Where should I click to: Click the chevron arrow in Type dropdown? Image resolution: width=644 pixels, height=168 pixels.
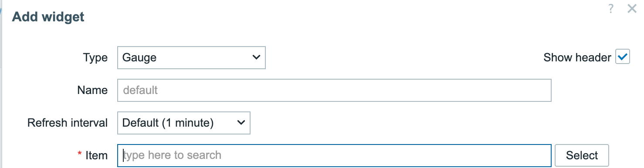coord(256,57)
